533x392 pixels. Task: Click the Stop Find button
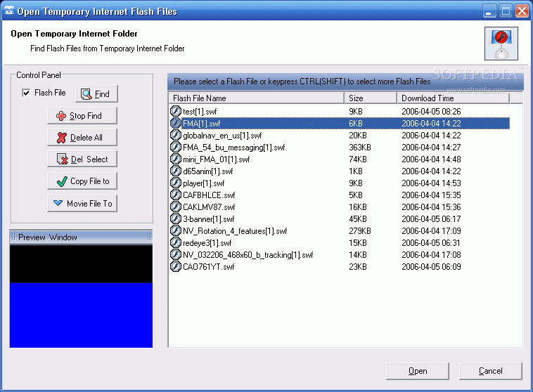pyautogui.click(x=82, y=116)
